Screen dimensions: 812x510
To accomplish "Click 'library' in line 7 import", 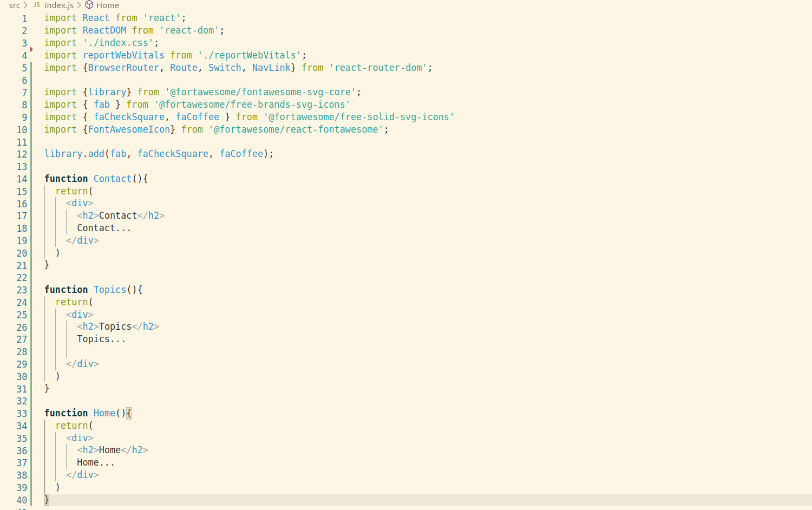I will point(107,92).
